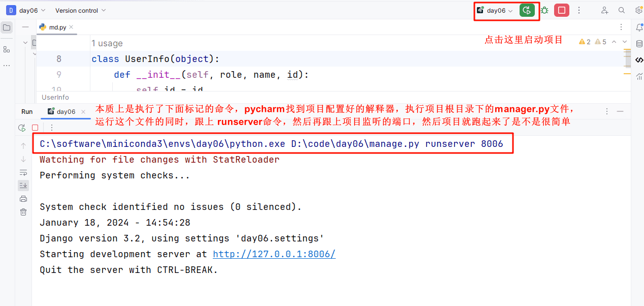Click the Run tool window title
The image size is (644, 306).
point(27,112)
